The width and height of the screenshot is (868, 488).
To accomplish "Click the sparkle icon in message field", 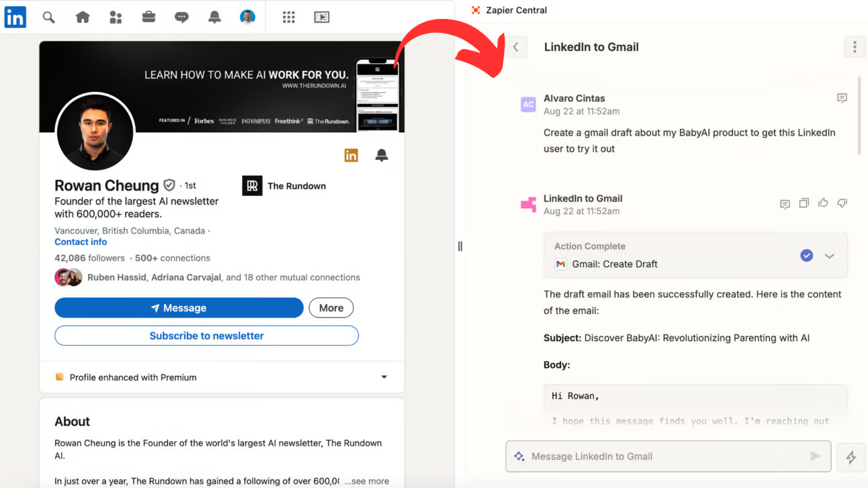I will (519, 456).
